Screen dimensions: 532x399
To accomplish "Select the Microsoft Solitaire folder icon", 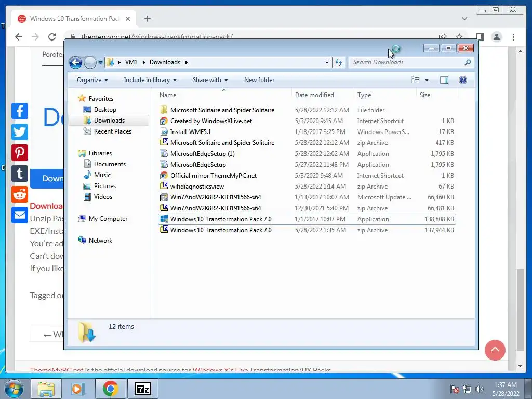I will click(x=164, y=110).
